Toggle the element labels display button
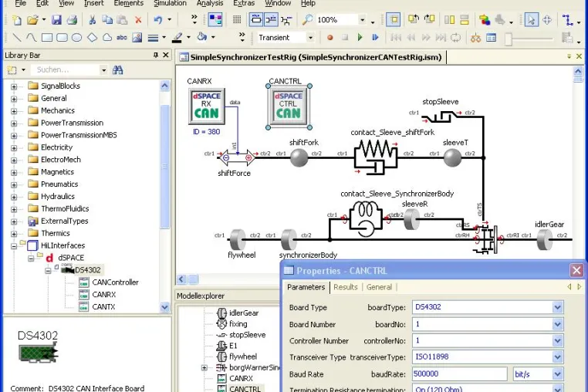 click(x=256, y=19)
